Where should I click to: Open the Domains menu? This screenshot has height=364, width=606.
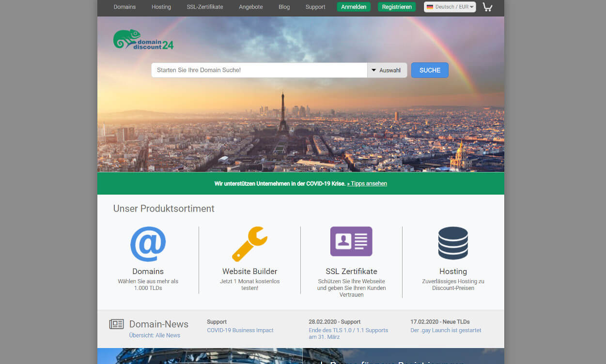click(124, 7)
